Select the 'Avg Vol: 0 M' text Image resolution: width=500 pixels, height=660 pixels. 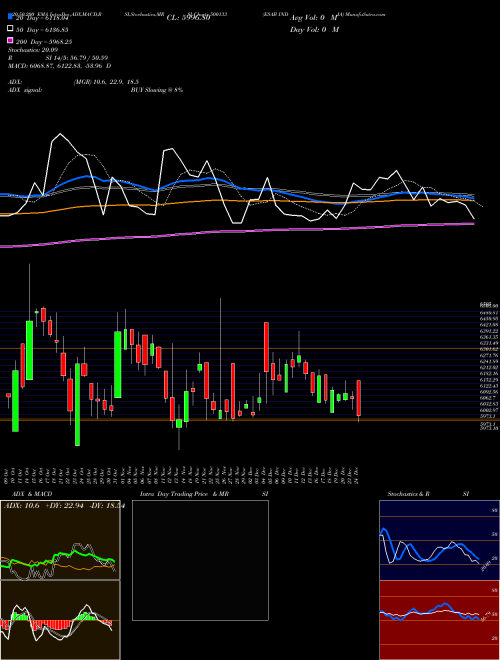(x=314, y=18)
